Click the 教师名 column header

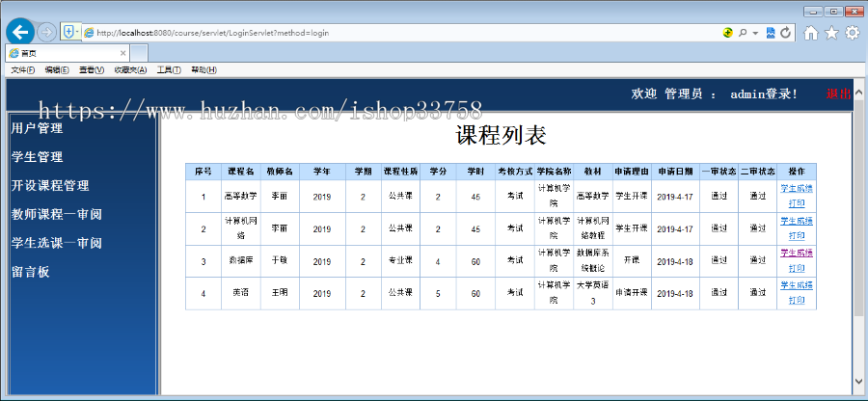coord(280,172)
